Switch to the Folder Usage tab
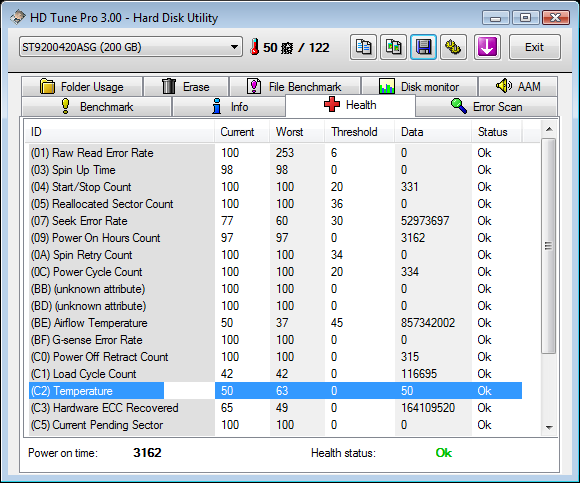The height and width of the screenshot is (483, 580). (82, 87)
